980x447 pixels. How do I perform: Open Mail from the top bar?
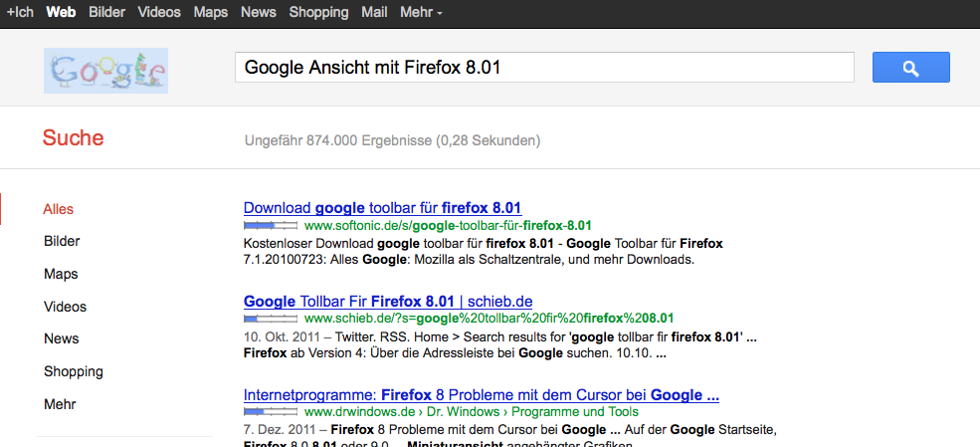click(374, 13)
